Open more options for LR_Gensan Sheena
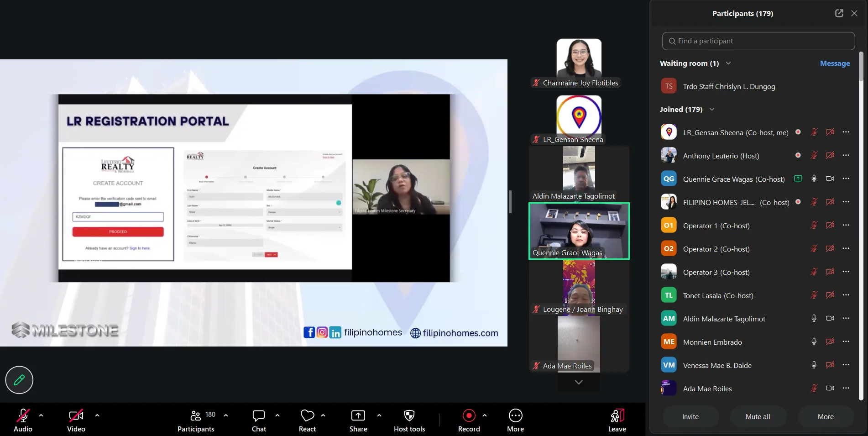868x436 pixels. tap(846, 132)
